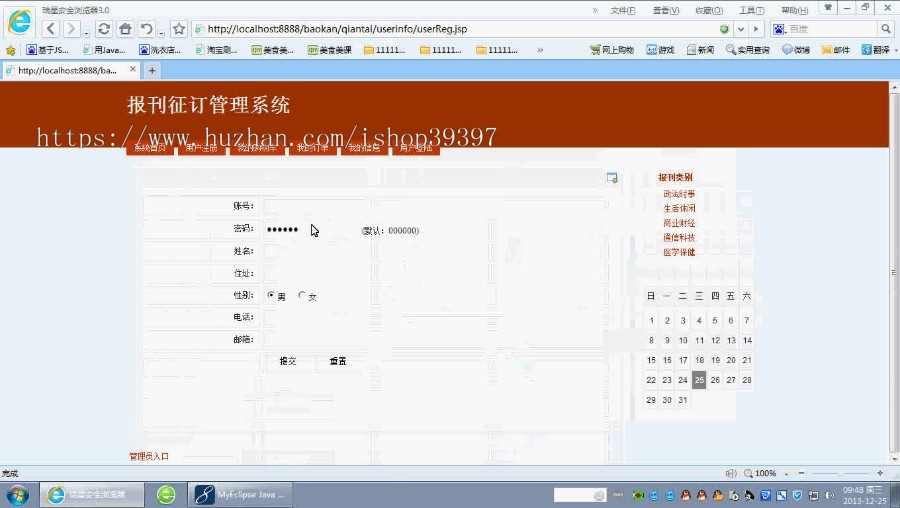Screen dimensions: 900x508
Task: Click the 邮箱 email input field
Action: coord(315,339)
